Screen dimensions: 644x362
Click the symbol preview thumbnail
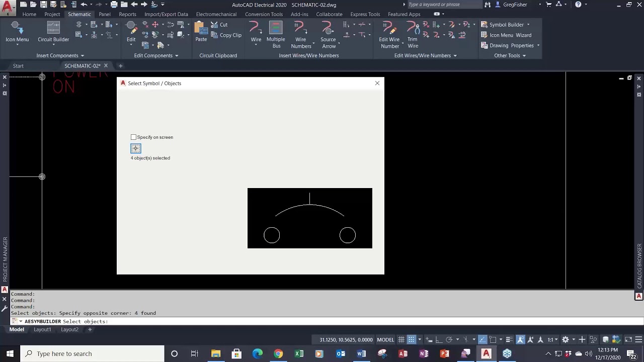pyautogui.click(x=310, y=218)
